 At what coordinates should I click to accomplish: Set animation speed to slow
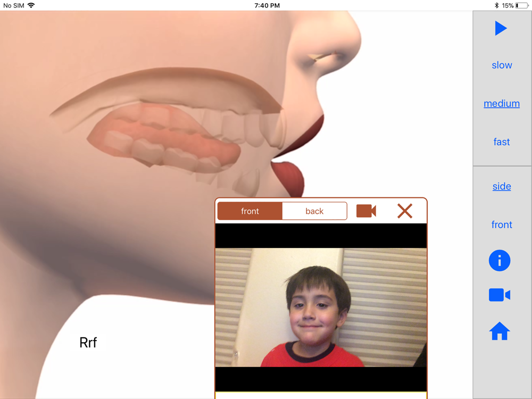[502, 65]
